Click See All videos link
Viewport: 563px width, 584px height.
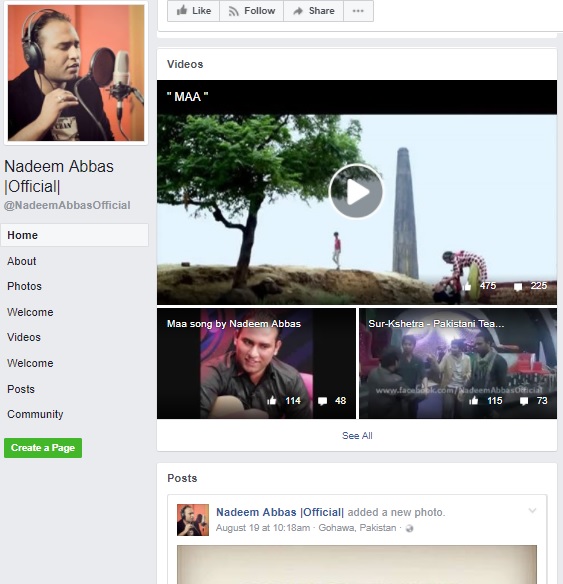click(357, 435)
